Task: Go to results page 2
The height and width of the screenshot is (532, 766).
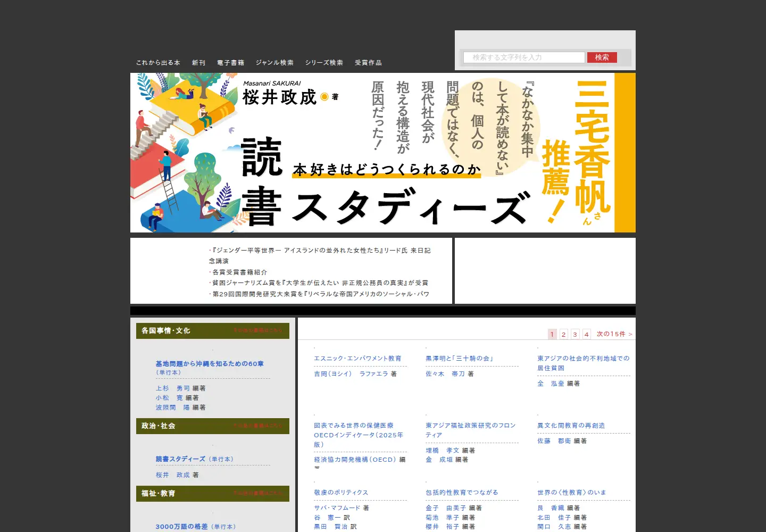Action: 564,334
